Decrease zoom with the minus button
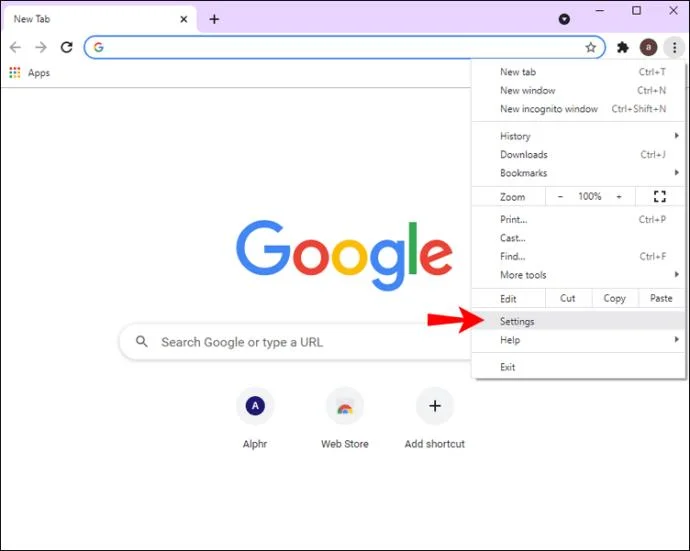 coord(560,197)
